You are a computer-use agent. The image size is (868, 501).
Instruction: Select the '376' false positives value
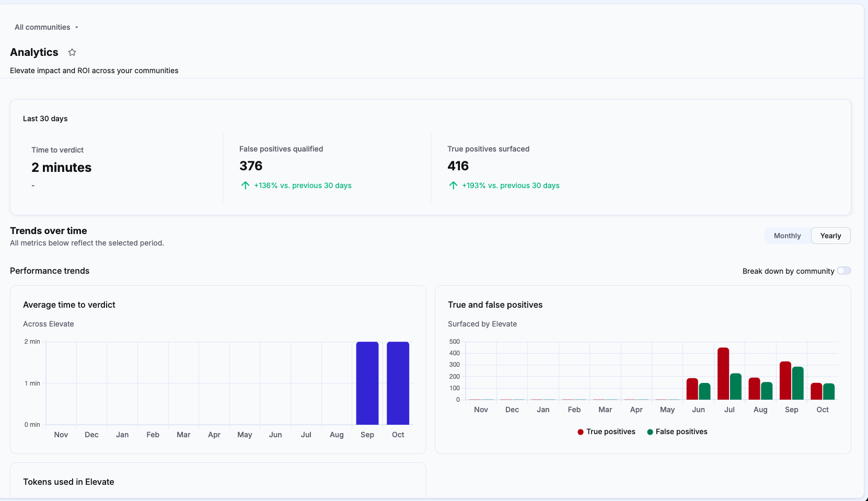251,166
